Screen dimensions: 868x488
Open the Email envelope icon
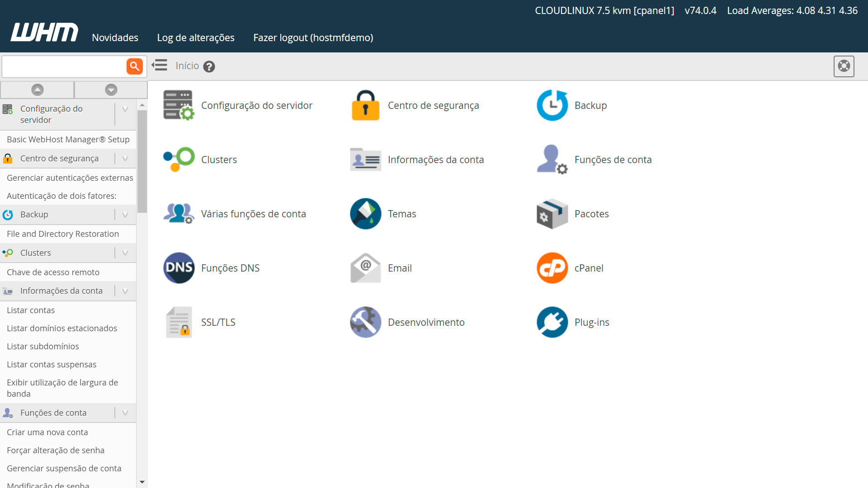(365, 268)
